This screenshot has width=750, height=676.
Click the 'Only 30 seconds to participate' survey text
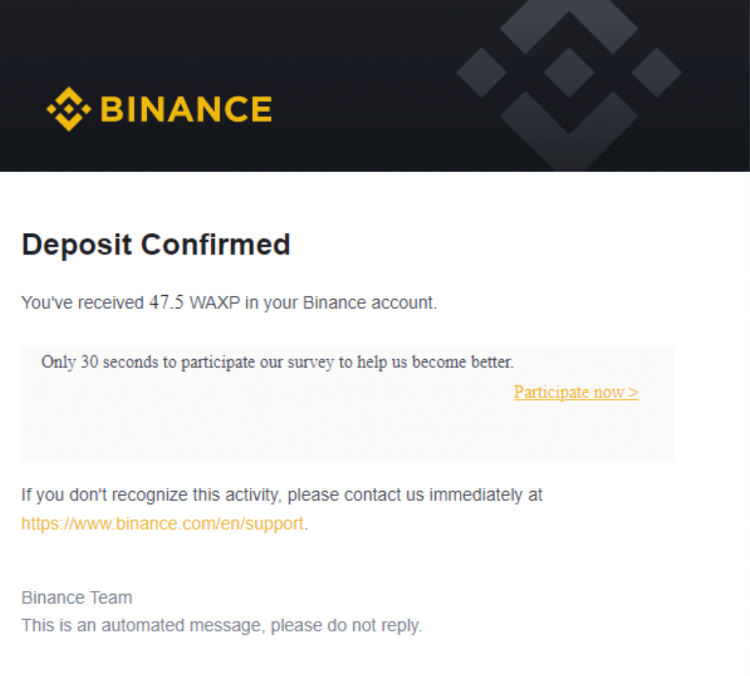point(277,362)
